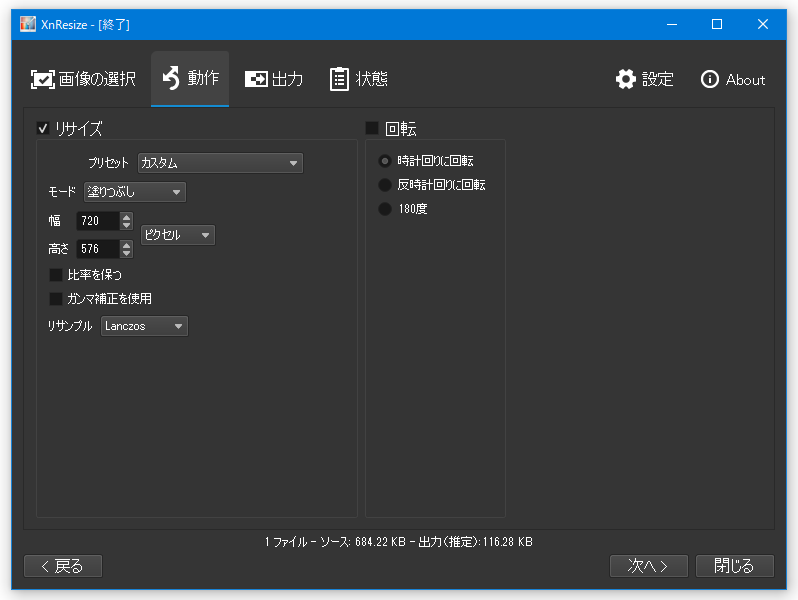
Task: Select the 180度 radio button
Action: [x=385, y=209]
